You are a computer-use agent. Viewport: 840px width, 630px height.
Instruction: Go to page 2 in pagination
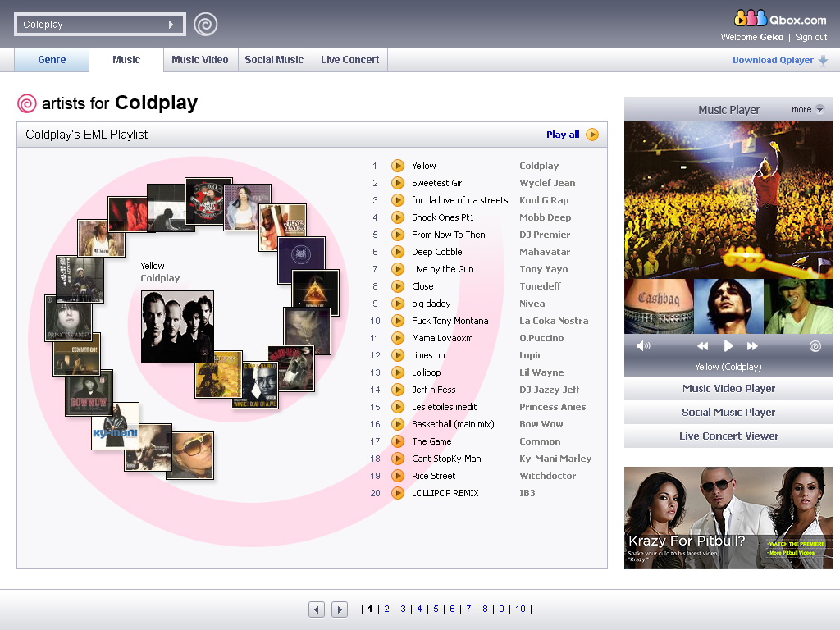click(x=387, y=609)
